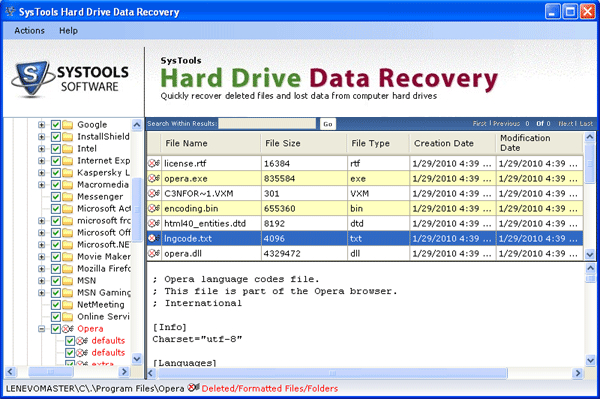Click the Go search button
This screenshot has height=399, width=600.
(328, 124)
